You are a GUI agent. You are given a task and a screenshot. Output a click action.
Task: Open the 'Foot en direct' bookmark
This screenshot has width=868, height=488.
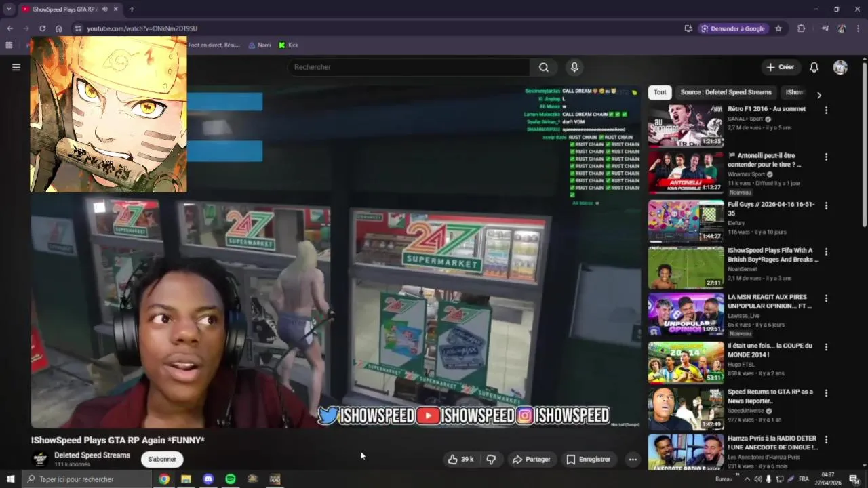[x=214, y=45]
